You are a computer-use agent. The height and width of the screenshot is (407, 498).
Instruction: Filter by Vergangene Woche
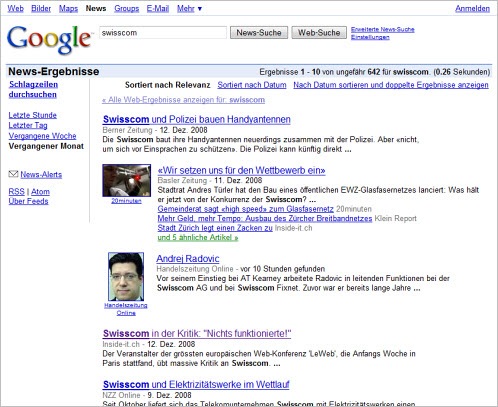[x=42, y=136]
